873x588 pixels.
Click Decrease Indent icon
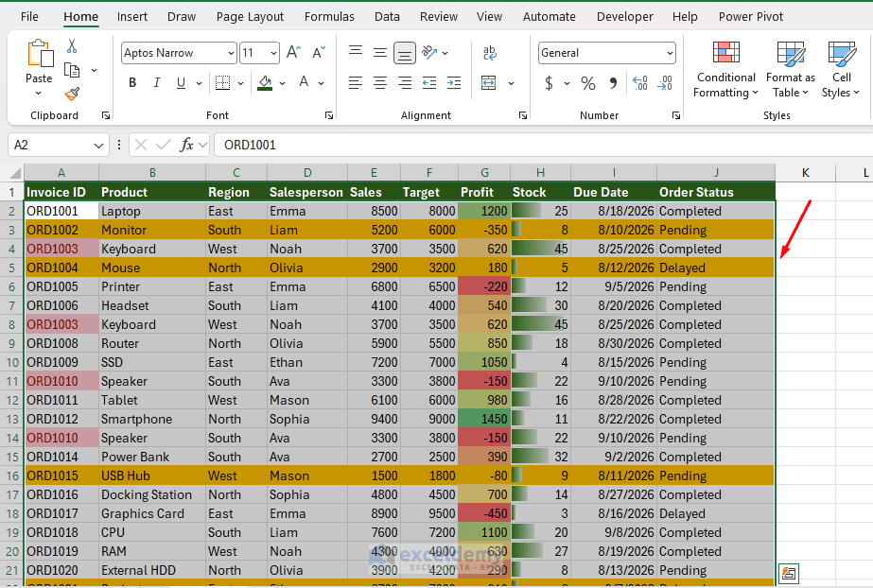tap(429, 83)
